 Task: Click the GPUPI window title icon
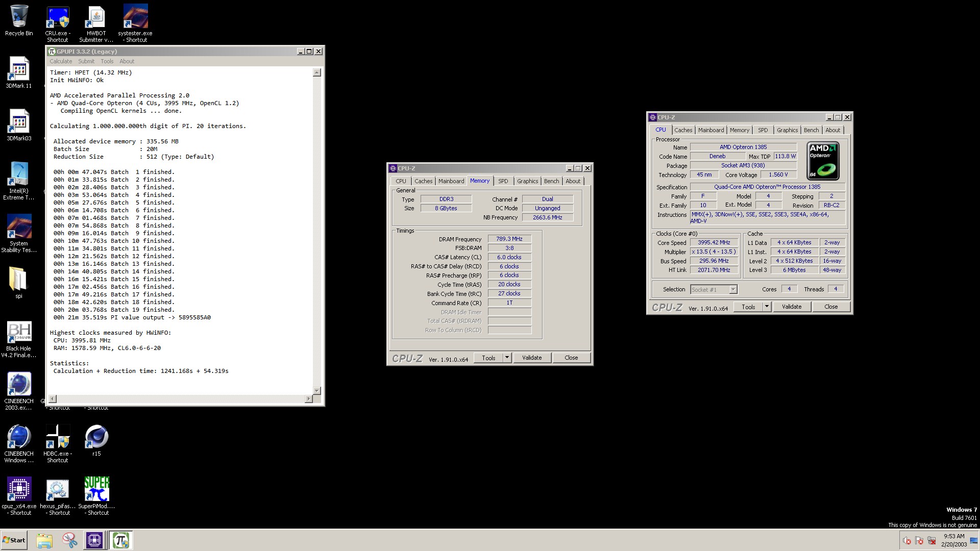(x=52, y=52)
